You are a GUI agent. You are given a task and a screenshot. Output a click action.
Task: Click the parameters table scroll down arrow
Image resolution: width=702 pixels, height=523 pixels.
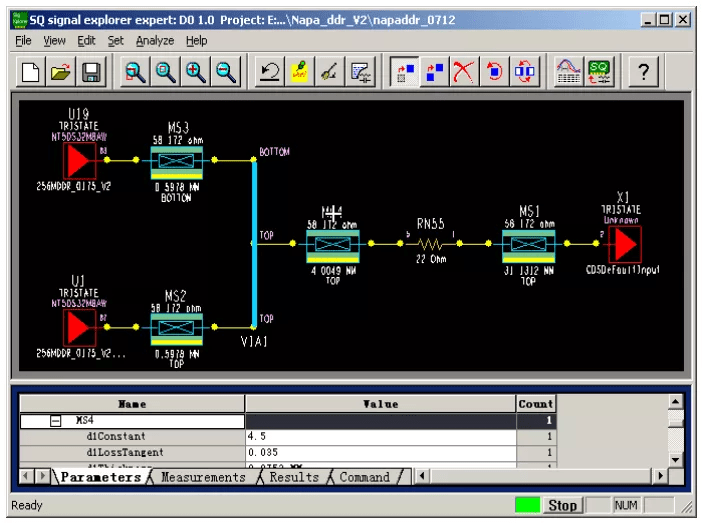(676, 459)
